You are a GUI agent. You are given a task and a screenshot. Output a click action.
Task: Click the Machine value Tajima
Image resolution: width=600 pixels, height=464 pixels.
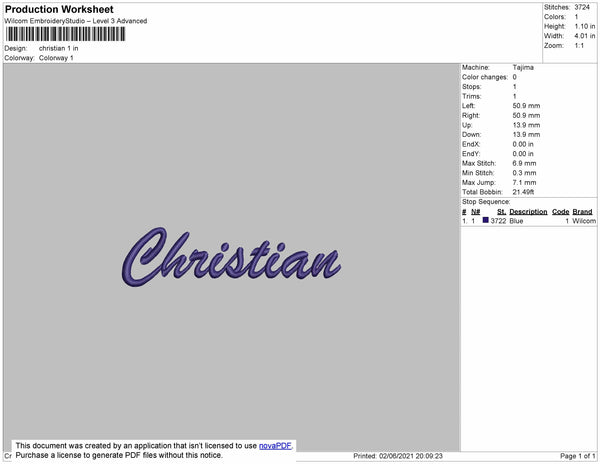(x=523, y=67)
